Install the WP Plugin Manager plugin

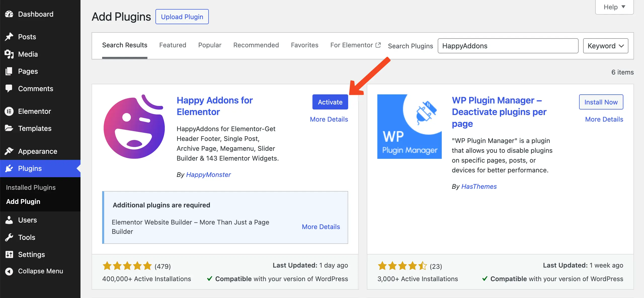coord(601,102)
